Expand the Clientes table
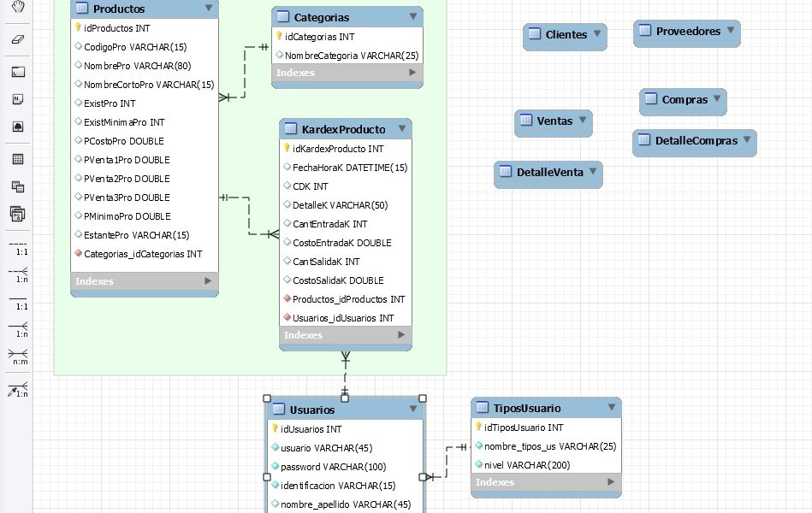The height and width of the screenshot is (513, 812). [597, 35]
